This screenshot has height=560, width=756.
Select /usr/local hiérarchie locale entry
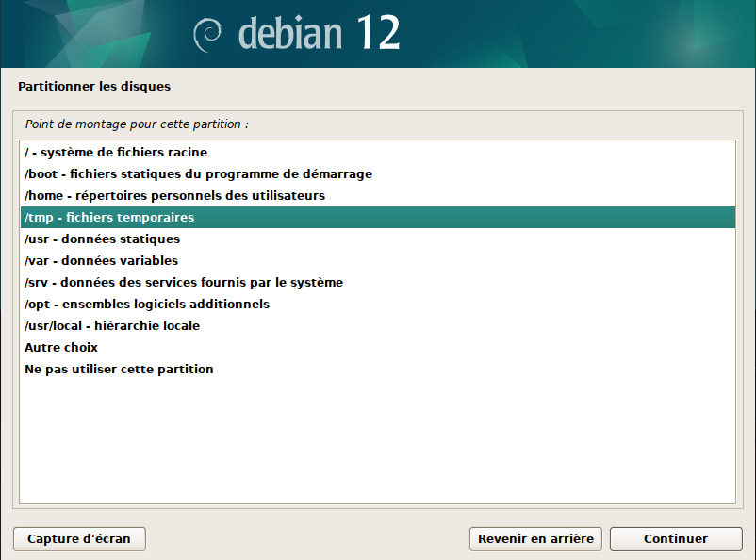378,326
